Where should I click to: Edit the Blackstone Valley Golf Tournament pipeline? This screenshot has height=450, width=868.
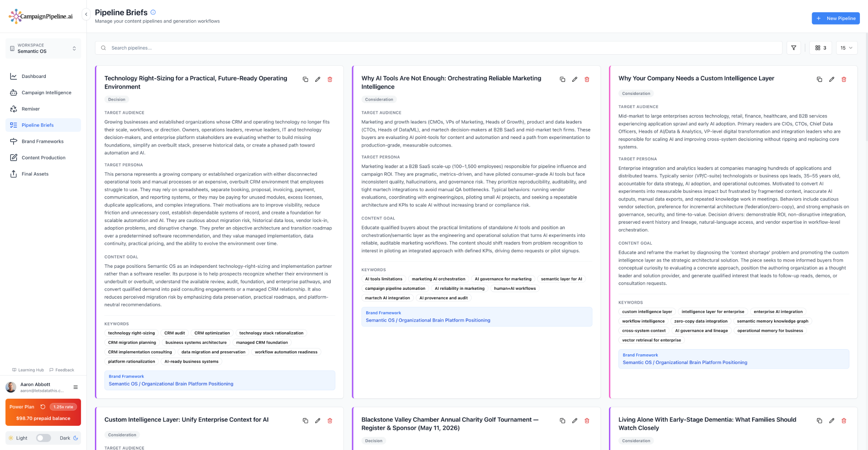(575, 421)
